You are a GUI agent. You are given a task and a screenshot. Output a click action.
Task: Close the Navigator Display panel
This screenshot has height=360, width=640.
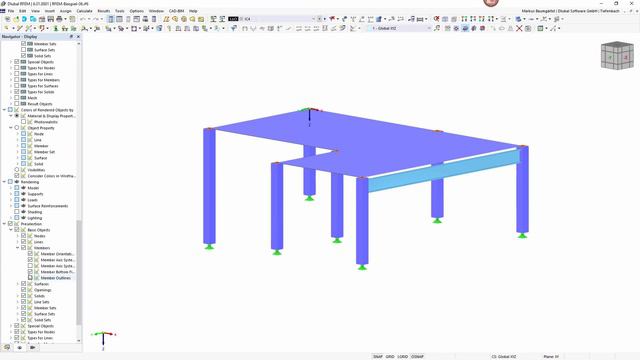point(78,36)
